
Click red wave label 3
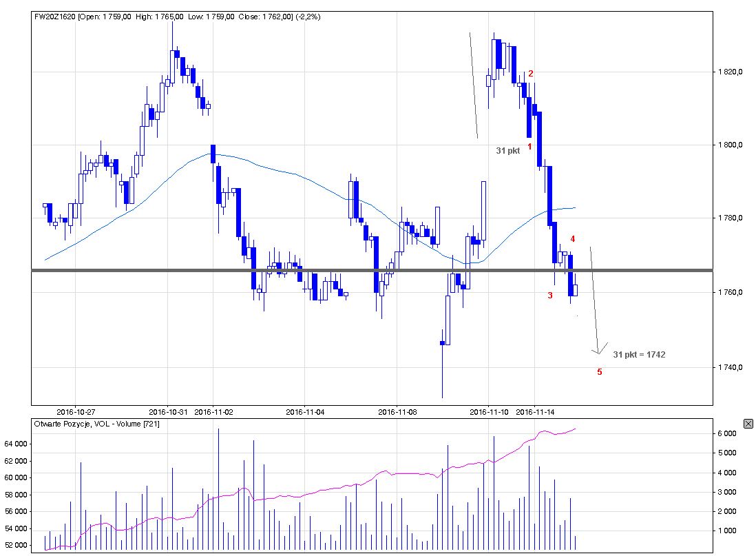point(550,295)
